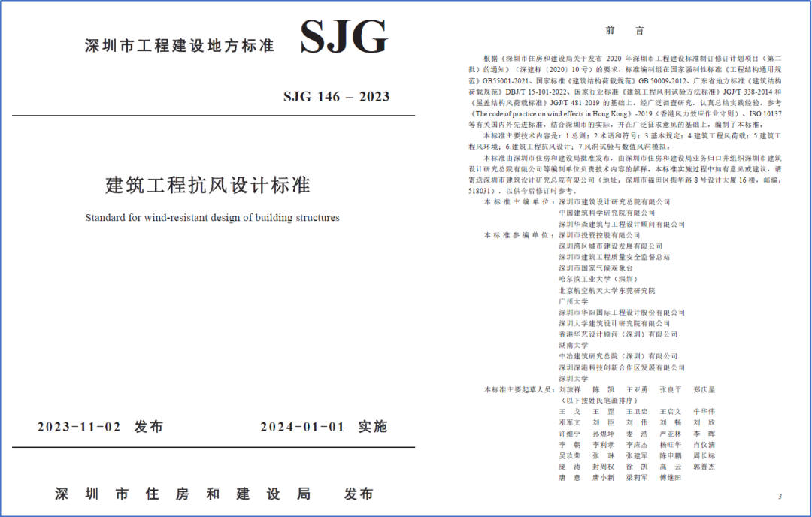
Task: Click the English subtitle about wind-resistant design
Action: (212, 218)
